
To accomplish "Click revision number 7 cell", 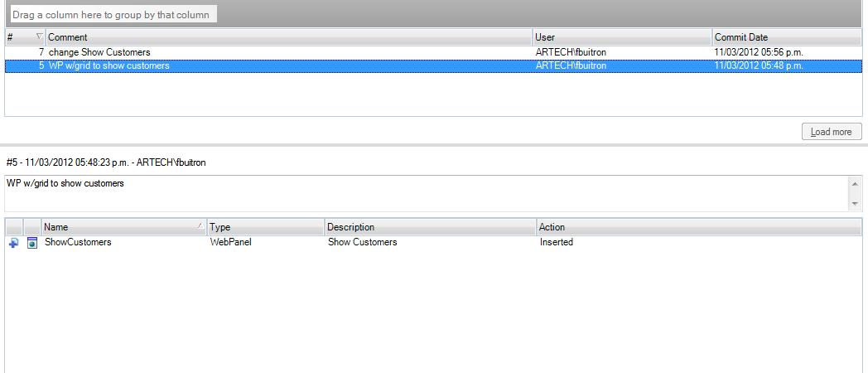I will pos(41,52).
